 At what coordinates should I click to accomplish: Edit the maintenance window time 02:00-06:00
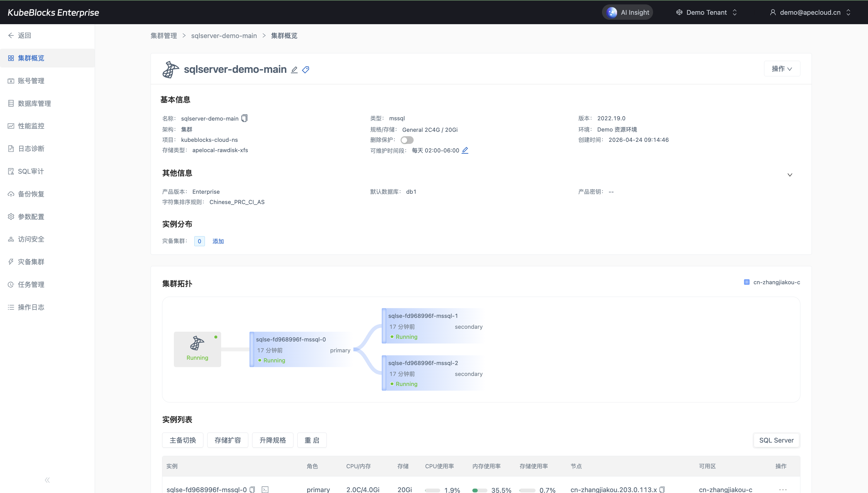pyautogui.click(x=465, y=150)
